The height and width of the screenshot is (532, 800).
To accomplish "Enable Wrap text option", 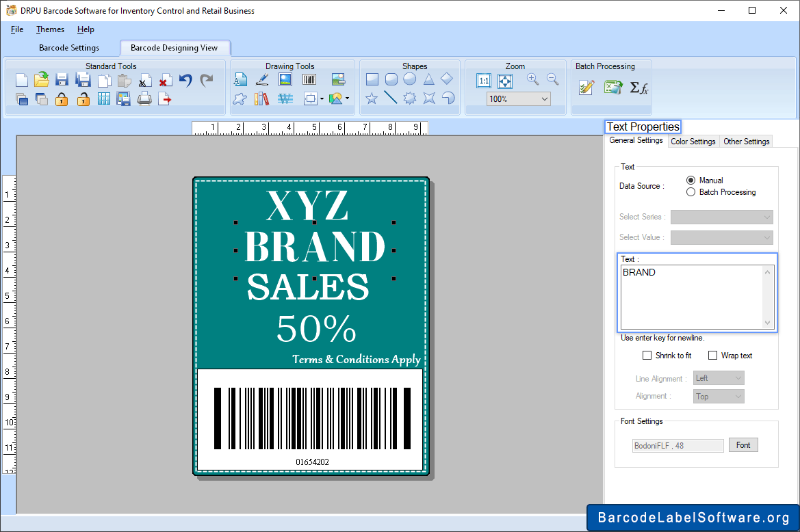I will tap(713, 356).
